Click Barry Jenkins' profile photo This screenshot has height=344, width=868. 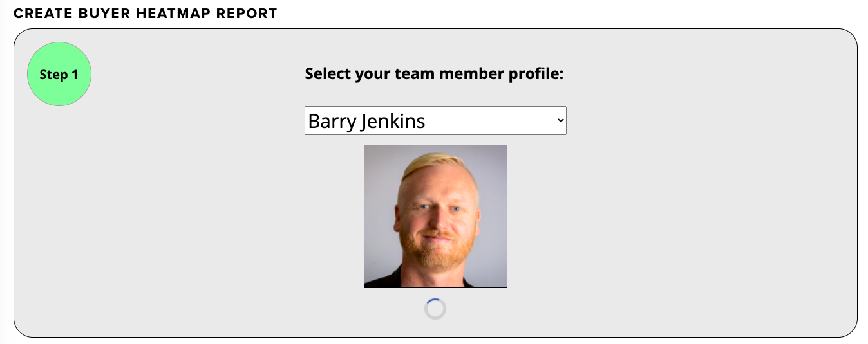pos(435,216)
